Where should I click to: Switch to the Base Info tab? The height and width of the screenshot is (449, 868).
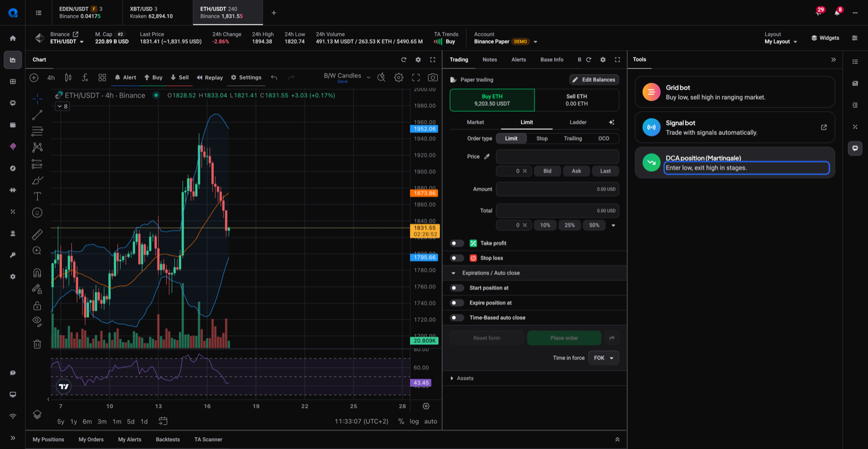coord(552,60)
